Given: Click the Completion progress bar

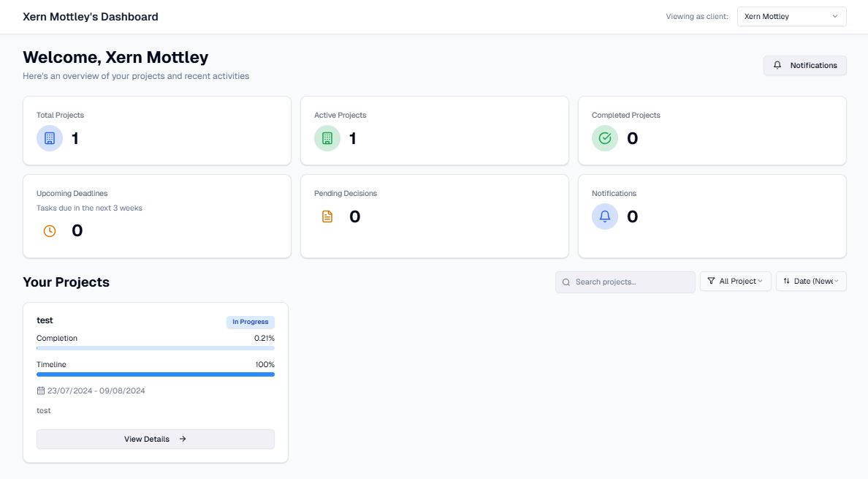Looking at the screenshot, I should [155, 347].
